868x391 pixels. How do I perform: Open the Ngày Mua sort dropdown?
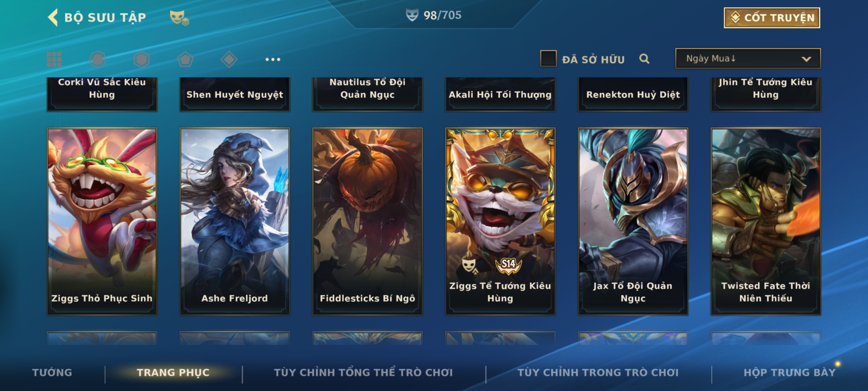748,59
